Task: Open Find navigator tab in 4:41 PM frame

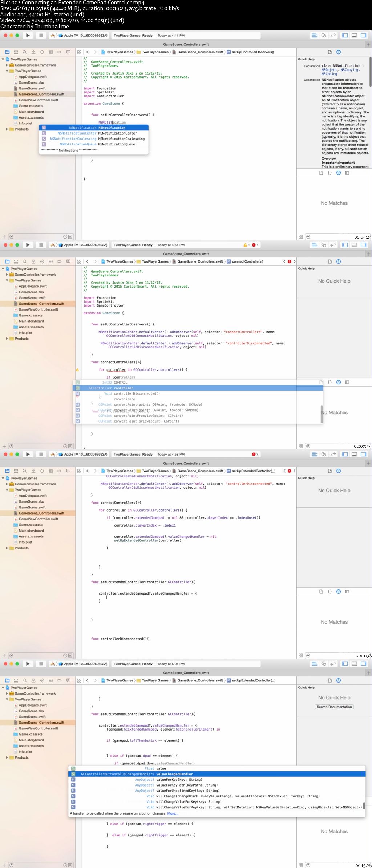Action: pos(25,52)
